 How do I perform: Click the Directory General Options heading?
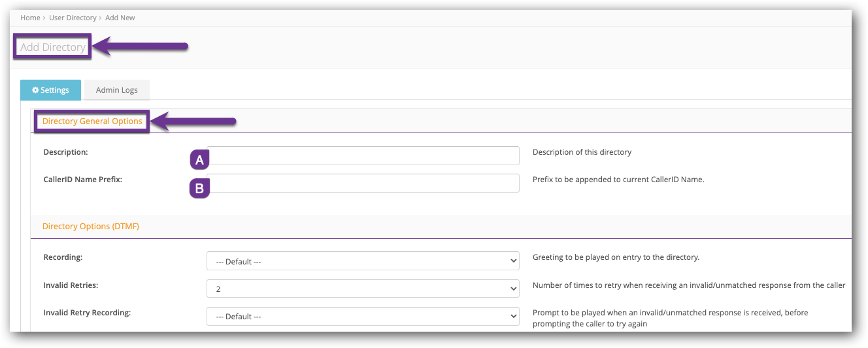(x=92, y=121)
